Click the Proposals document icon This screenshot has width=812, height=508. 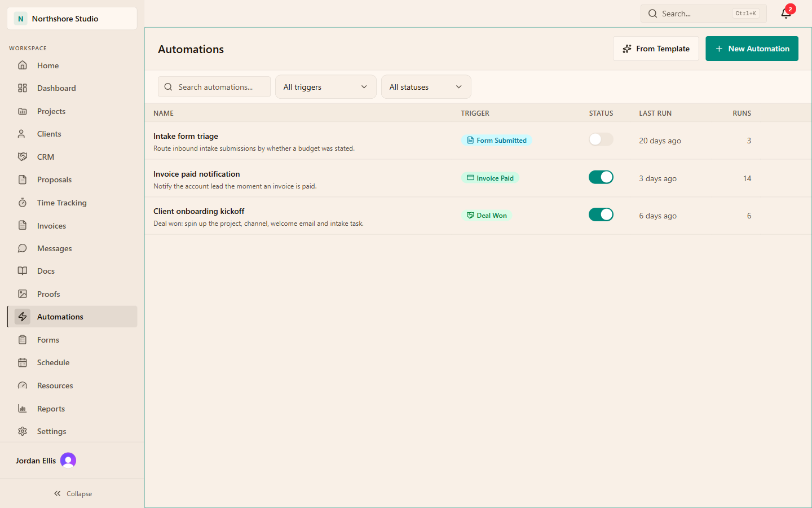[x=23, y=179]
